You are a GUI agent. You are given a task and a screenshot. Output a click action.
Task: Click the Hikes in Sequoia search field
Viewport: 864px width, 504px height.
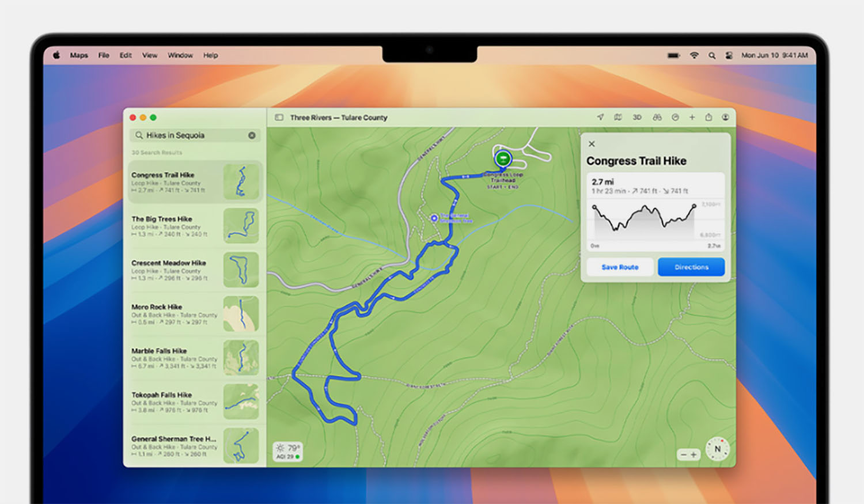point(195,135)
